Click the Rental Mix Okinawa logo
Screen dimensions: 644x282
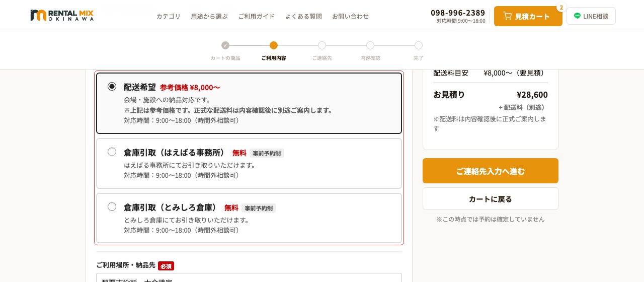(x=62, y=16)
